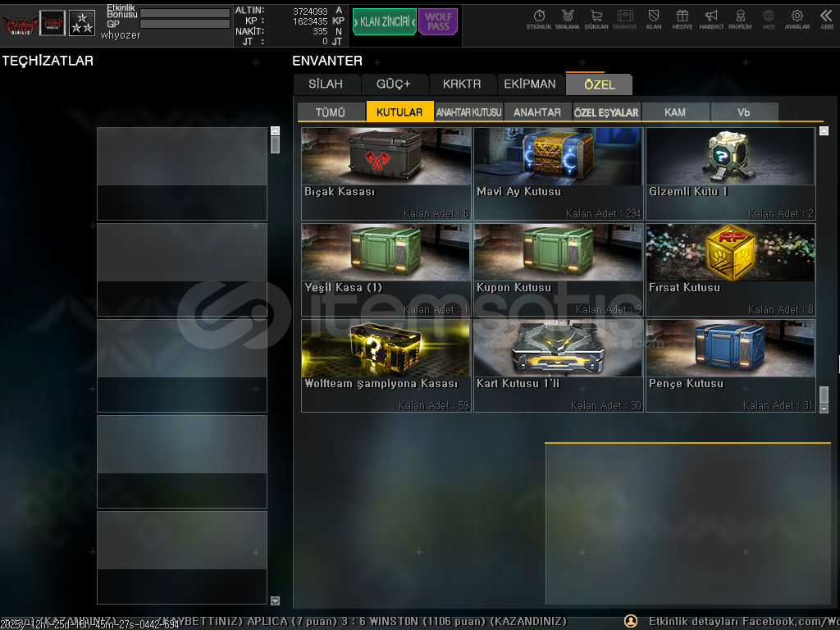
Task: Select the Kupon Kutusu item
Action: click(x=558, y=269)
